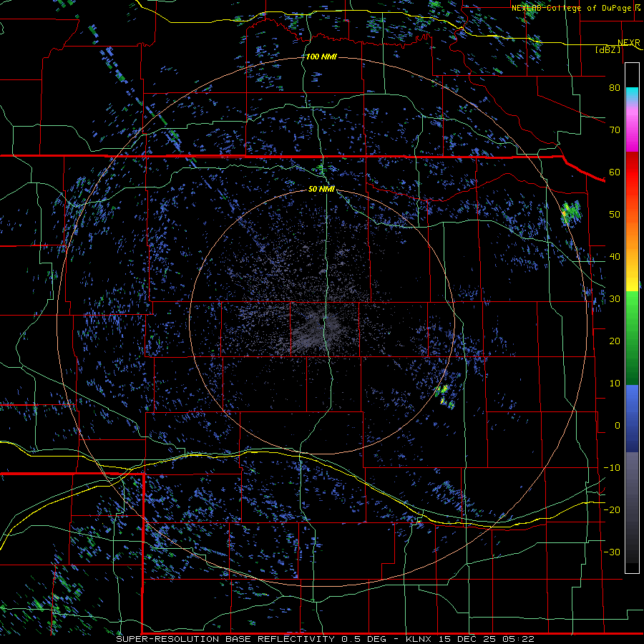This screenshot has width=644, height=644.
Task: Click the 50 value on the dBZ scale
Action: point(615,215)
